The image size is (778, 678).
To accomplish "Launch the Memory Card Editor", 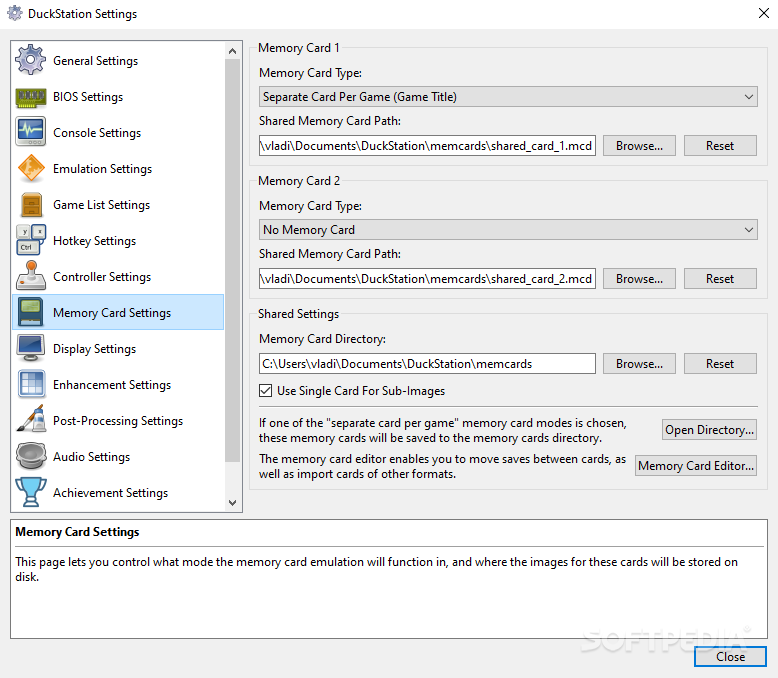I will pyautogui.click(x=696, y=466).
